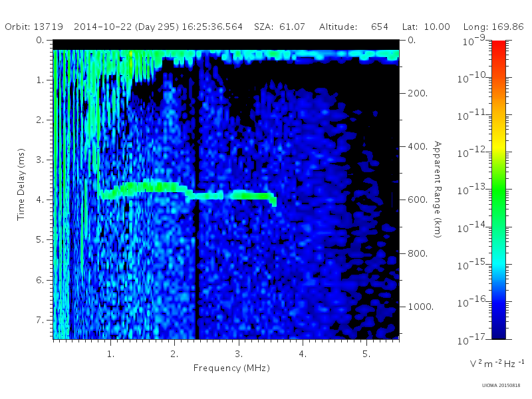The image size is (532, 399).
Task: Click apparent range tick label '200.'
Action: (x=418, y=93)
